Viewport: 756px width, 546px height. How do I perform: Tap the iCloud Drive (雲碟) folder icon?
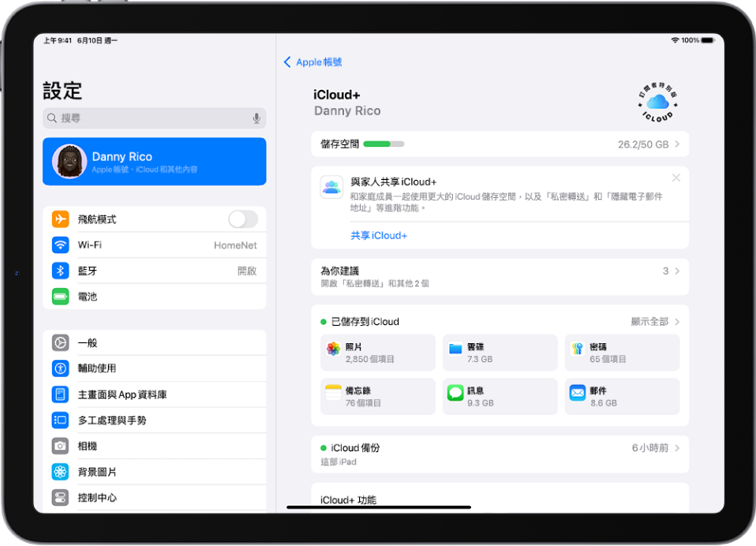click(455, 349)
